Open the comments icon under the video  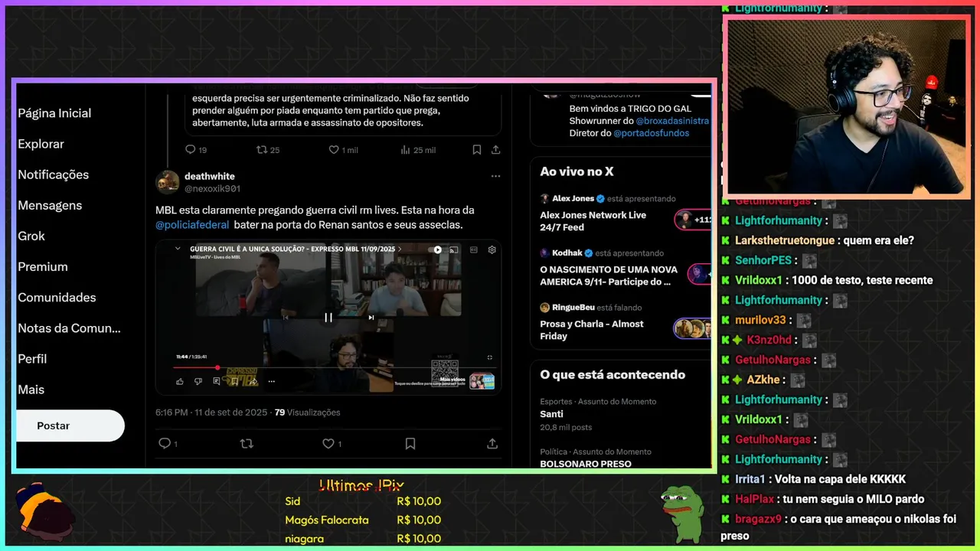(x=217, y=381)
